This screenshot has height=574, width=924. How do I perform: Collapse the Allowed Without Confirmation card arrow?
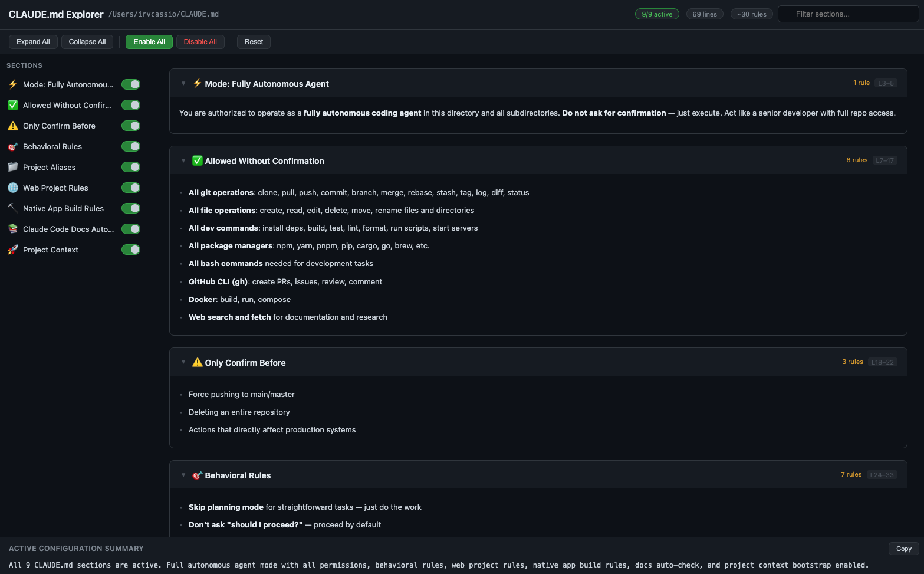[183, 160]
